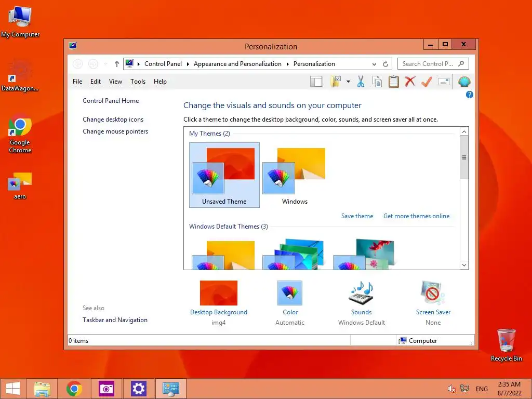
Task: Open the Edit menu
Action: (x=96, y=82)
